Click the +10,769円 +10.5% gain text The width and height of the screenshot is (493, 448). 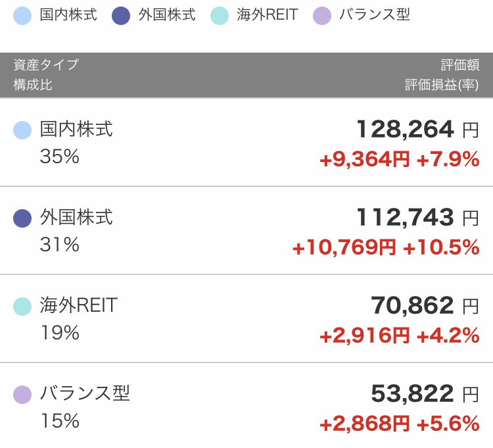(386, 247)
